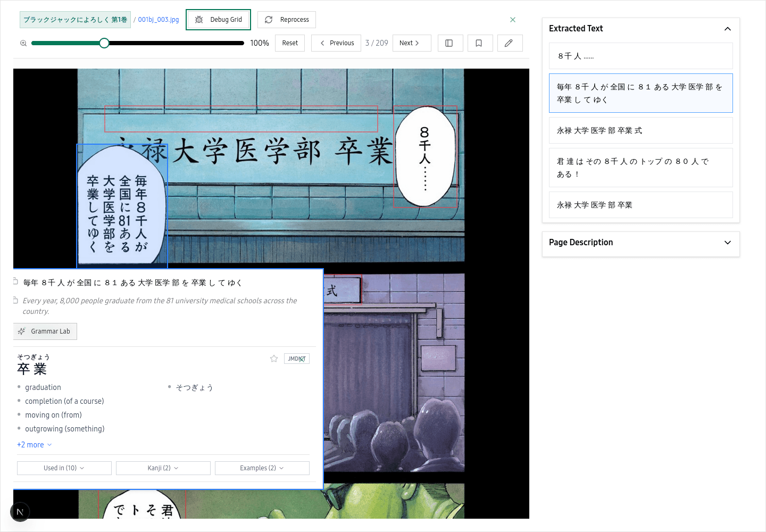Viewport: 766px width, 532px height.
Task: Show +2 more definitions for 卒業
Action: 34,445
